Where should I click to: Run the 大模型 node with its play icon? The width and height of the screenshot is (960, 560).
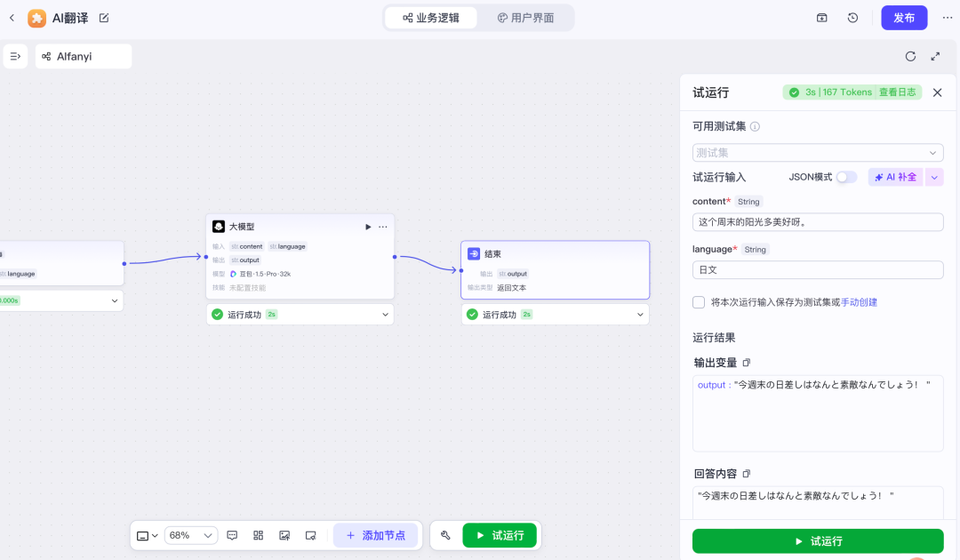(368, 227)
